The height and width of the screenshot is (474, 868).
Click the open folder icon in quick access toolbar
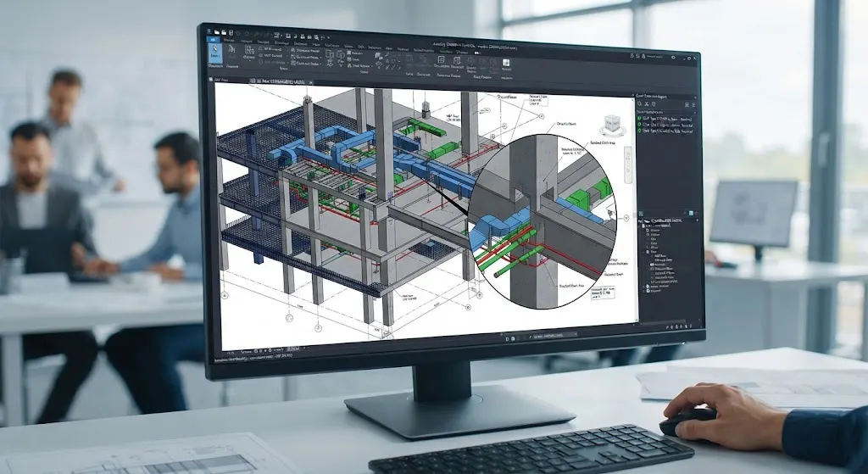pos(217,33)
